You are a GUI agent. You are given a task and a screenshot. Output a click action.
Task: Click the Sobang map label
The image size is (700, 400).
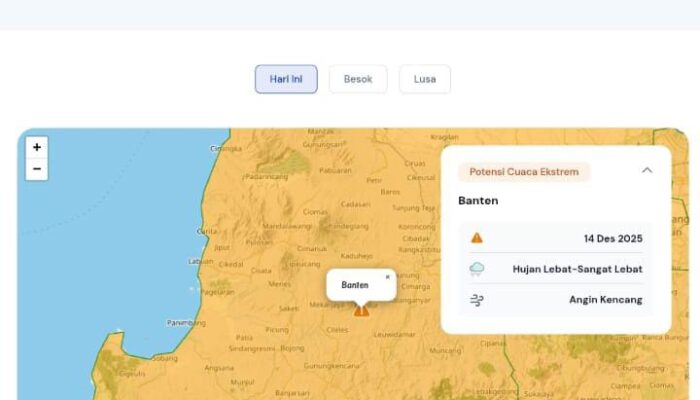(165, 358)
